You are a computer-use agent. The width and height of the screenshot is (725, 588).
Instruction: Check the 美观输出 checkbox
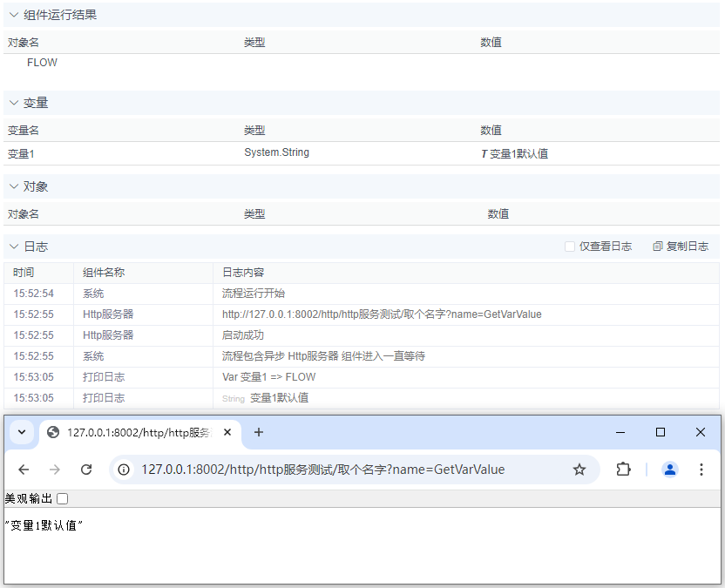click(x=61, y=498)
